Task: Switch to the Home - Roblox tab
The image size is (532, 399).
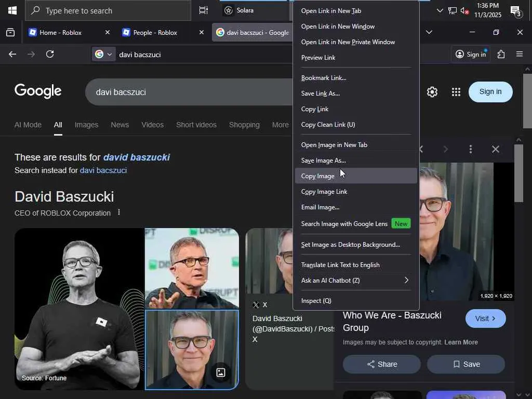Action: (60, 33)
